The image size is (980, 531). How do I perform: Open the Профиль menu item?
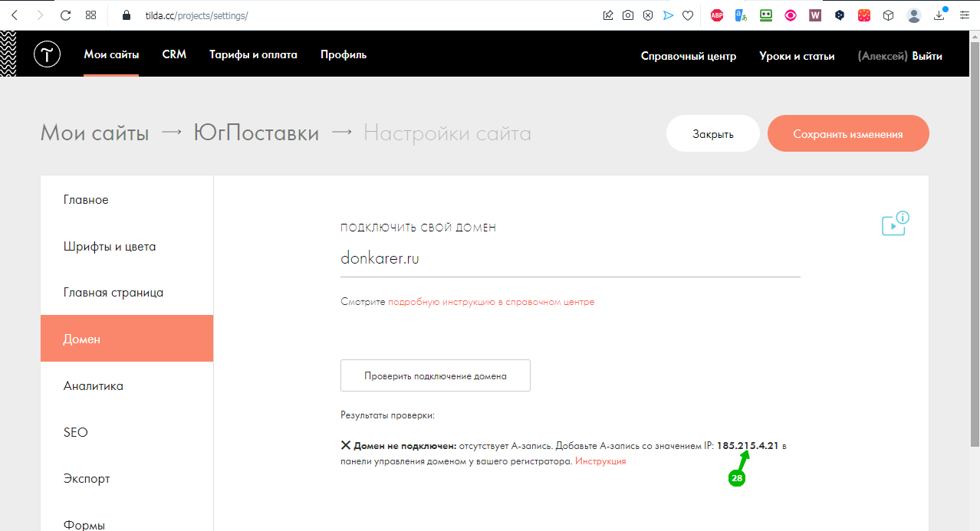pyautogui.click(x=344, y=54)
